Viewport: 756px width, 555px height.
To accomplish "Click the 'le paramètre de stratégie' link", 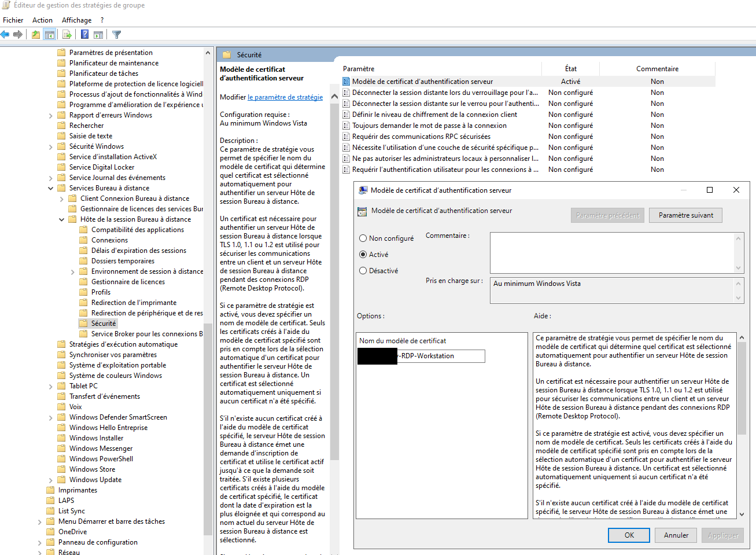I will (285, 97).
